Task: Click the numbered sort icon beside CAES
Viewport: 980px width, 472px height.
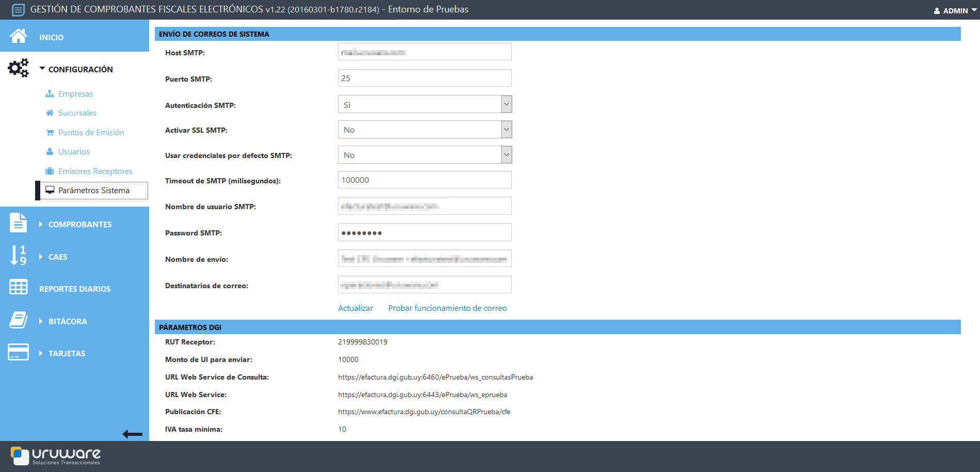Action: coord(19,255)
